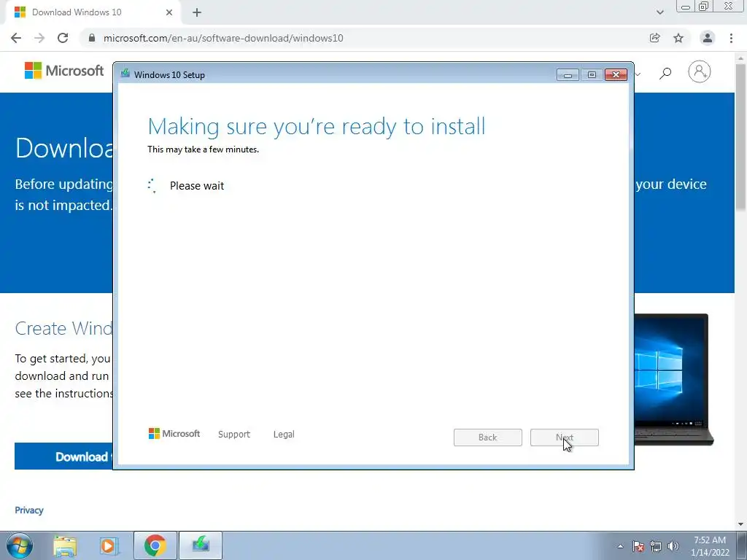Open the Windows Start menu

[x=20, y=545]
